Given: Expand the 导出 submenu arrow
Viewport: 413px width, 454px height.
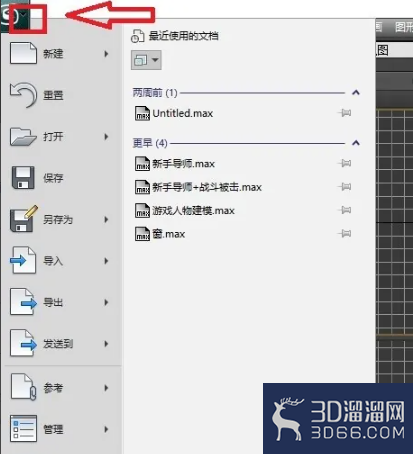Looking at the screenshot, I should point(106,302).
